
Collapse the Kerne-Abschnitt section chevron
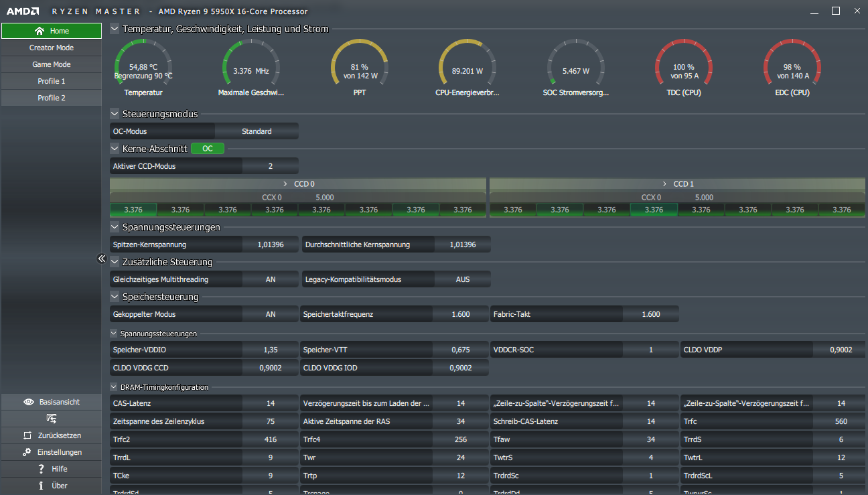coord(115,149)
